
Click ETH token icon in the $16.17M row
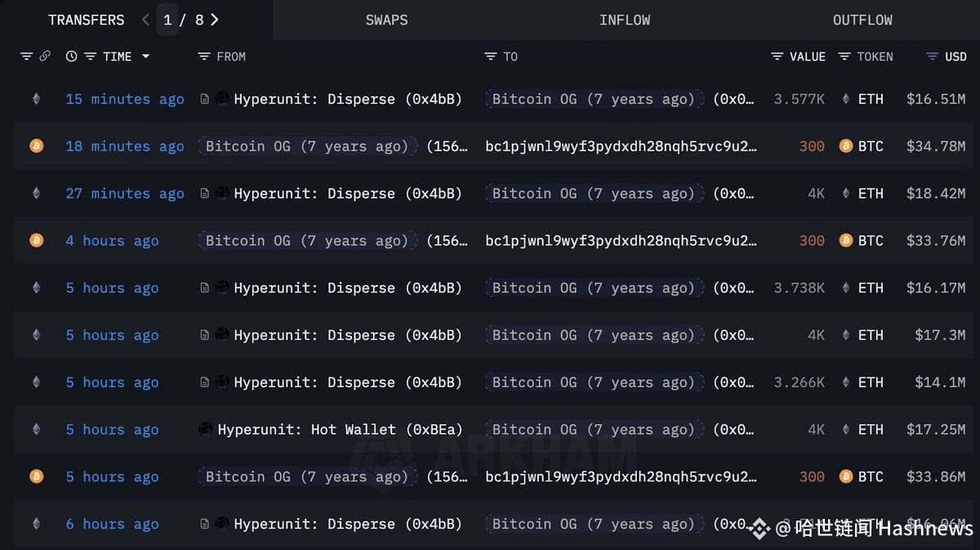[x=846, y=288]
